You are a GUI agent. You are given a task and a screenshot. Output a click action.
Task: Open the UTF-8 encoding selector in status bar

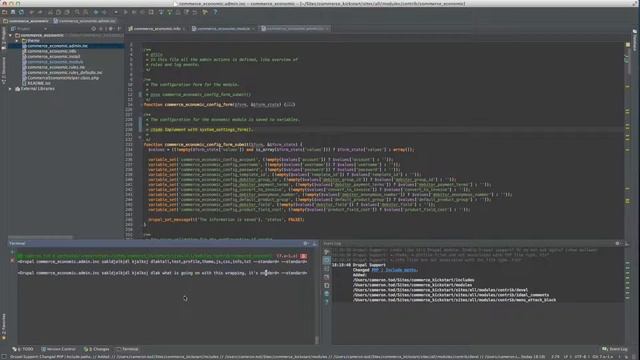tap(581, 357)
